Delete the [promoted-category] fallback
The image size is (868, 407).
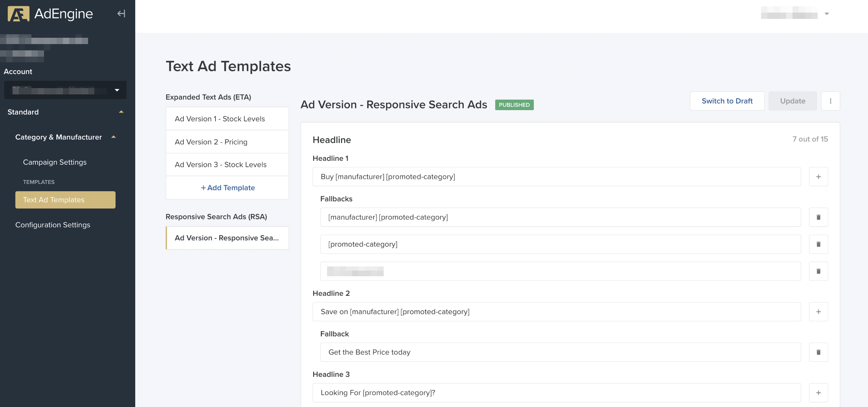point(818,244)
